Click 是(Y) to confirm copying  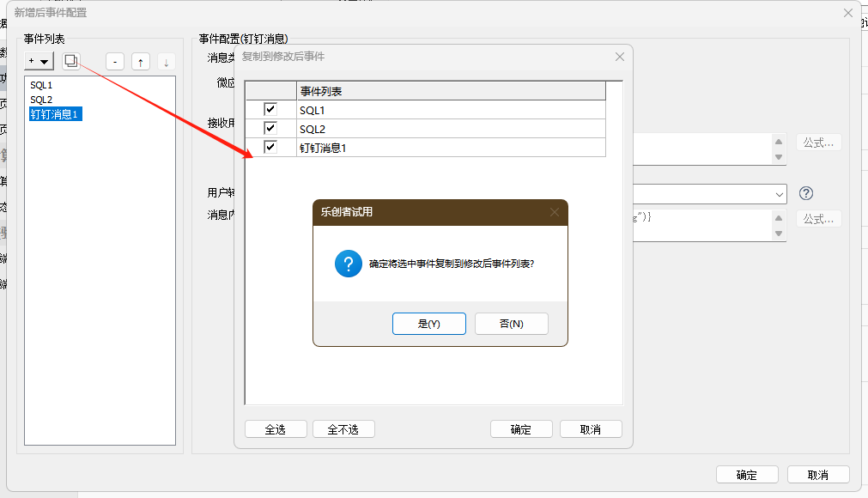[428, 324]
